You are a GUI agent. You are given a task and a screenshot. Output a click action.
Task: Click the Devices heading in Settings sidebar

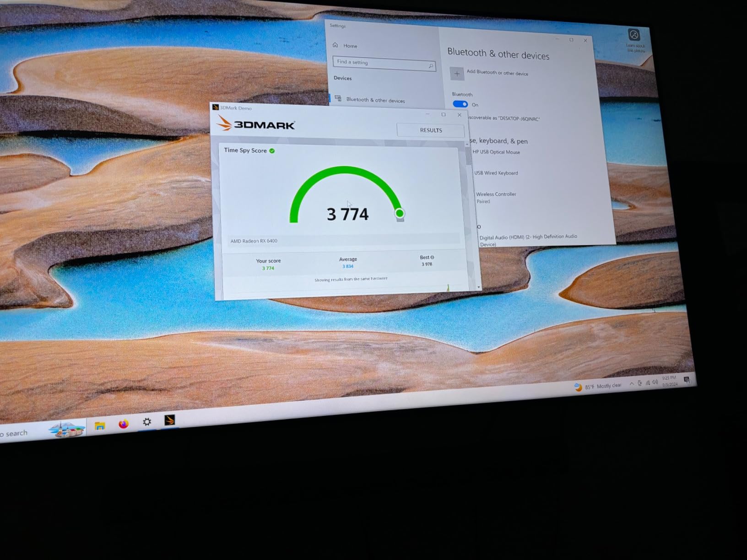(342, 78)
